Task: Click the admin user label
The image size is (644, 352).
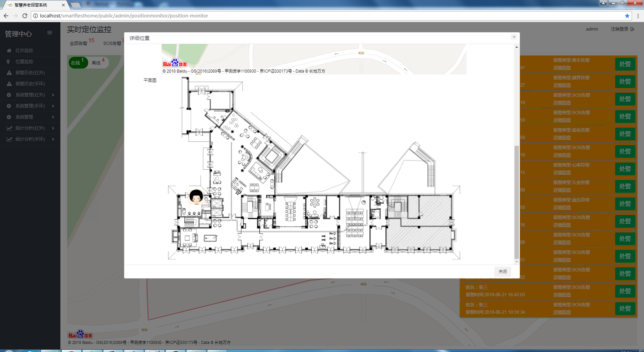Action: (x=592, y=29)
